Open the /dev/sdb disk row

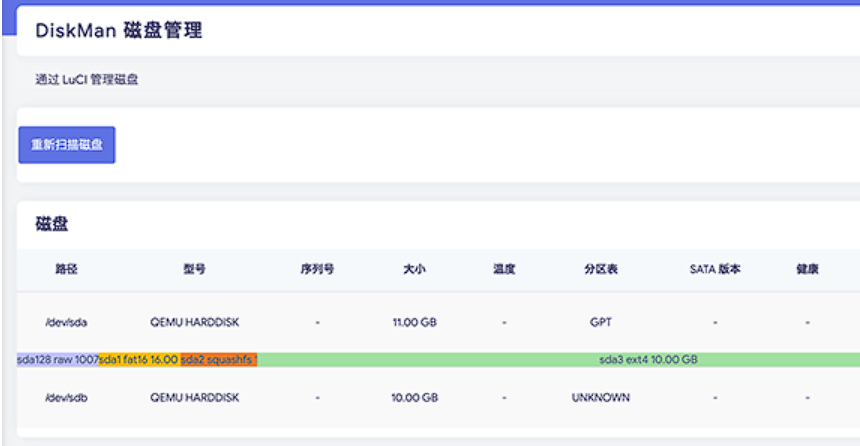66,397
